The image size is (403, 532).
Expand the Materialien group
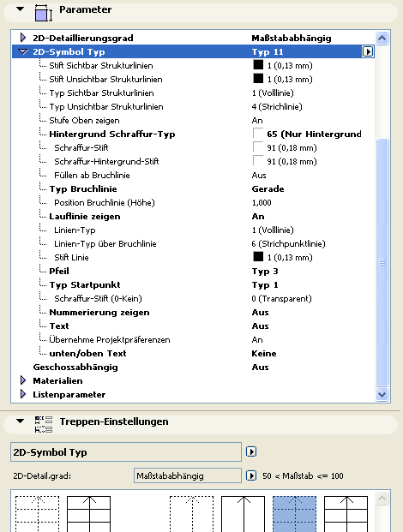[23, 380]
